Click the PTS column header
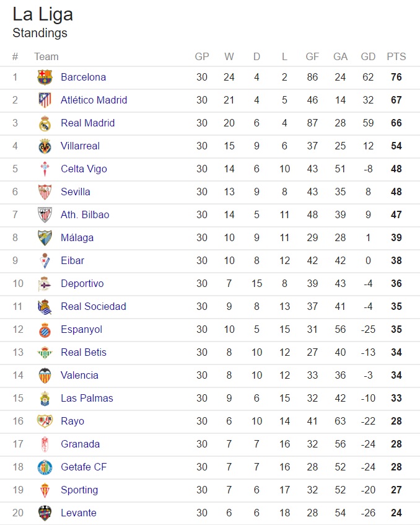 (396, 57)
